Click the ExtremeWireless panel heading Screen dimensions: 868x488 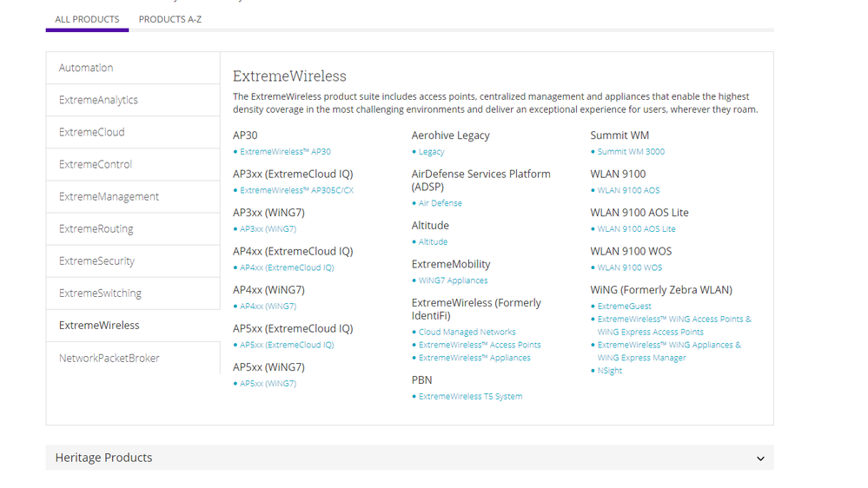pyautogui.click(x=289, y=76)
